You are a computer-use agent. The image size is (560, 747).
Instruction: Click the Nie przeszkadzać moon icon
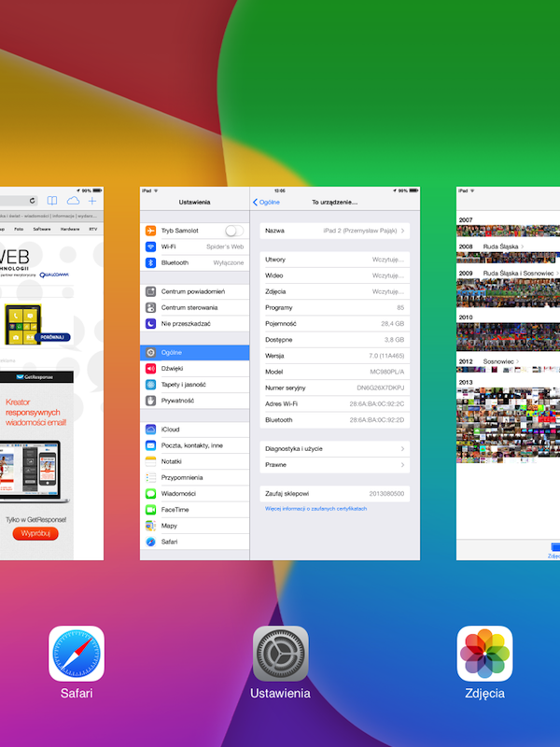click(x=150, y=324)
